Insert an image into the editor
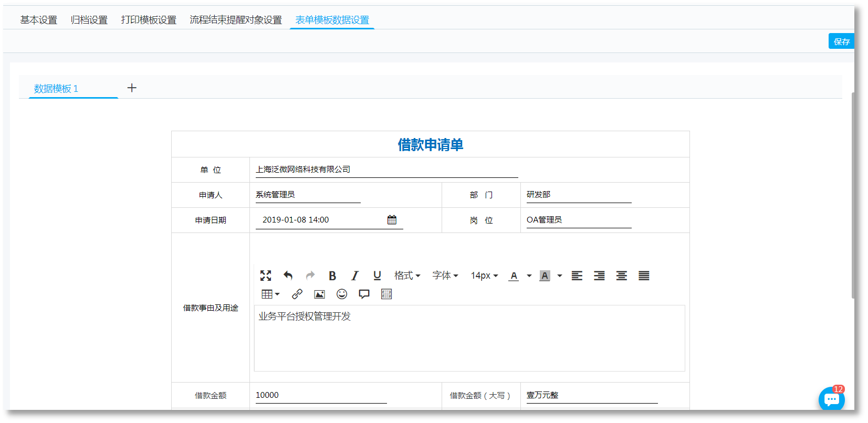The image size is (868, 423). (x=319, y=294)
